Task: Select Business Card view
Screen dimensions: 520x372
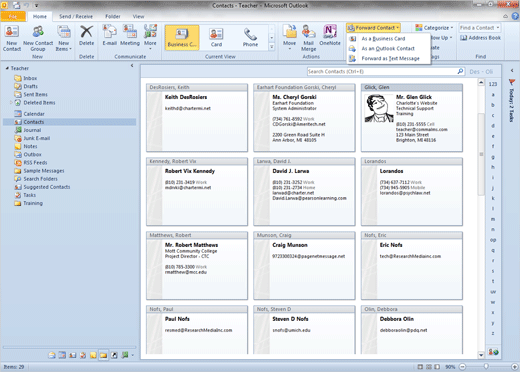Action: pyautogui.click(x=182, y=38)
